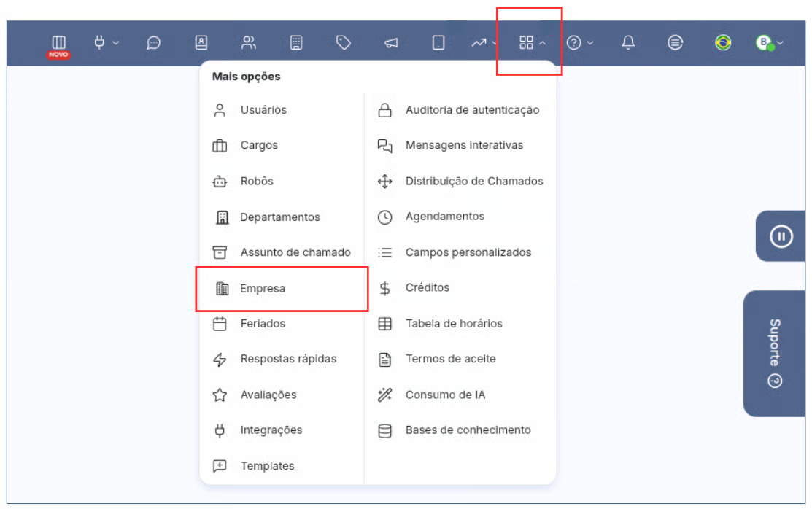Viewport: 812px width, 509px height.
Task: Expand the user avatar profile menu
Action: (769, 43)
